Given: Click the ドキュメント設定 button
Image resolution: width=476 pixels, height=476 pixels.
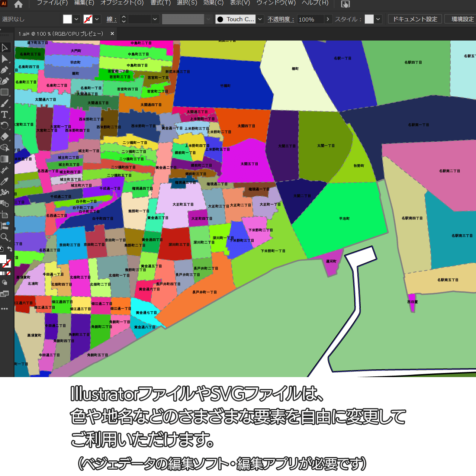Looking at the screenshot, I should pos(415,19).
